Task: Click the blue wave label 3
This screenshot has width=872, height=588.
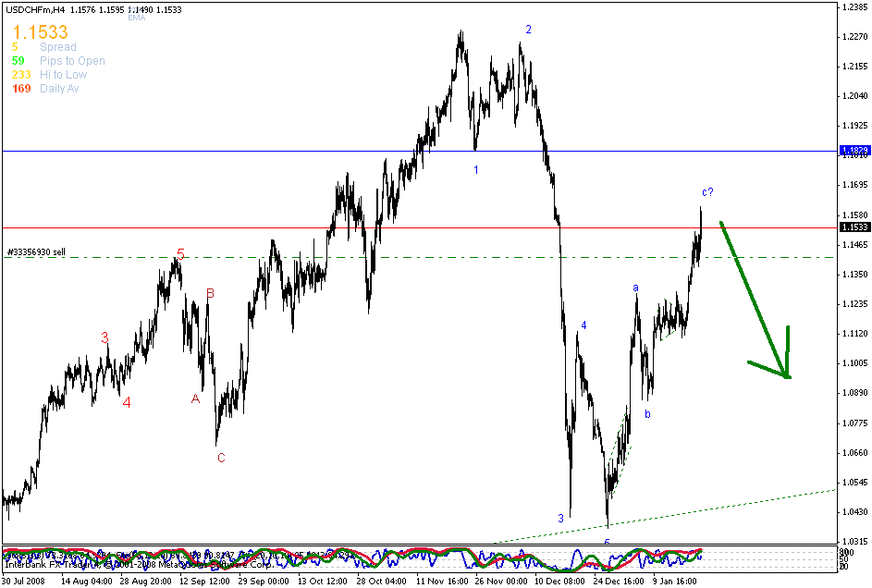Action: (x=560, y=519)
